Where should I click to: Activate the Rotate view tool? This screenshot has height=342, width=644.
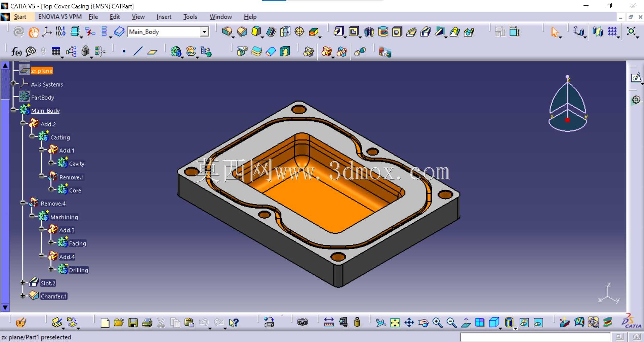coord(423,323)
